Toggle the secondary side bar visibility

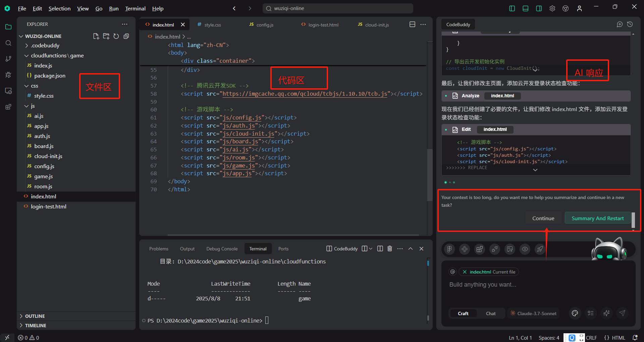click(539, 9)
